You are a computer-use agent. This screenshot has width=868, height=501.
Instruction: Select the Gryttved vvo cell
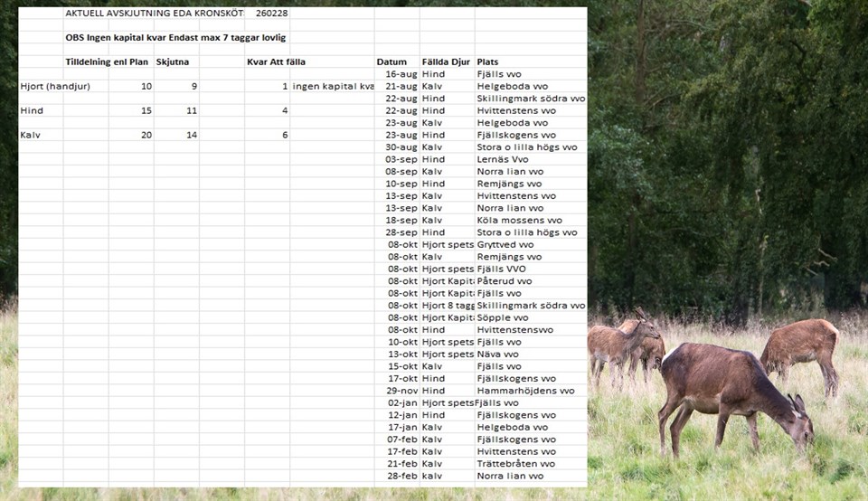[x=505, y=244]
